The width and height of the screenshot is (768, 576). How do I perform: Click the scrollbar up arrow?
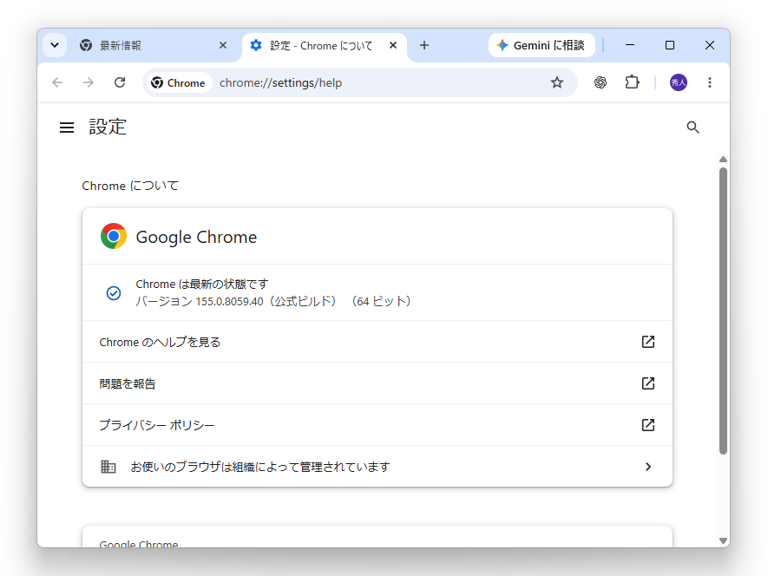[723, 159]
